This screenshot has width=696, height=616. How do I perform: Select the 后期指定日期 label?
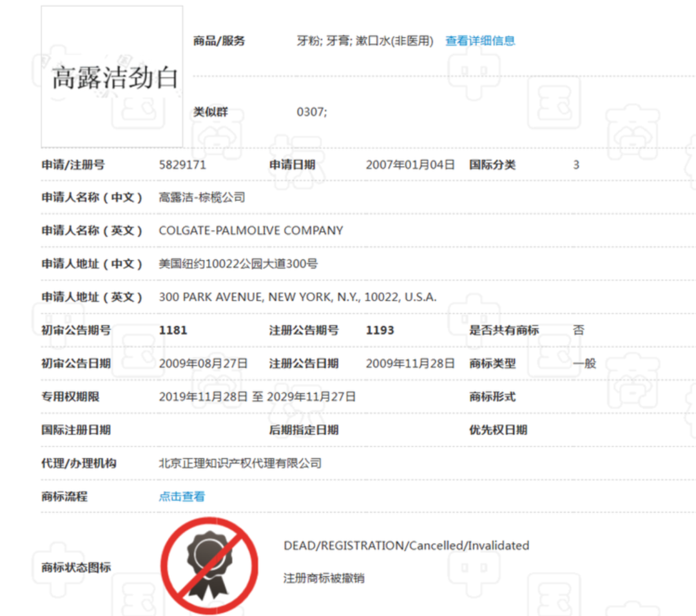(x=304, y=430)
